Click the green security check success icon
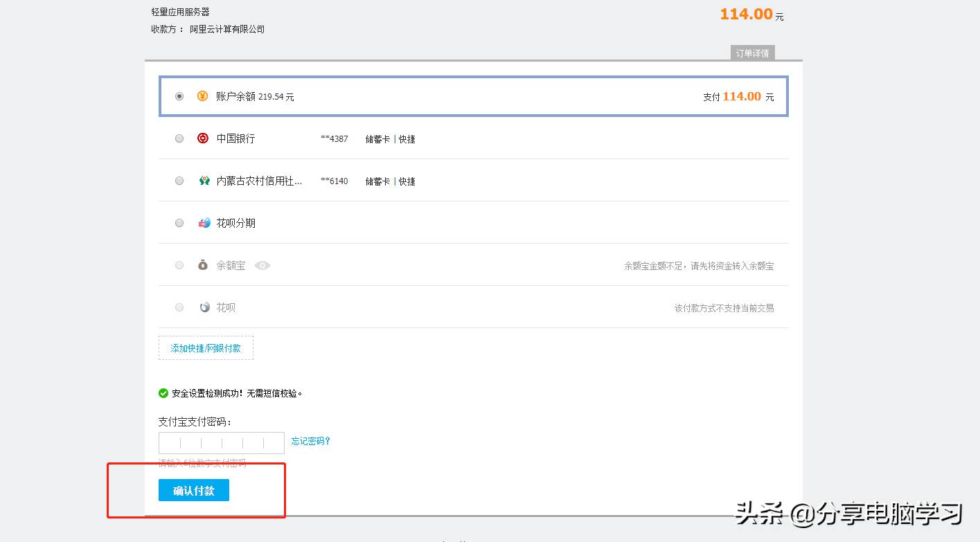Image resolution: width=980 pixels, height=542 pixels. coord(163,393)
